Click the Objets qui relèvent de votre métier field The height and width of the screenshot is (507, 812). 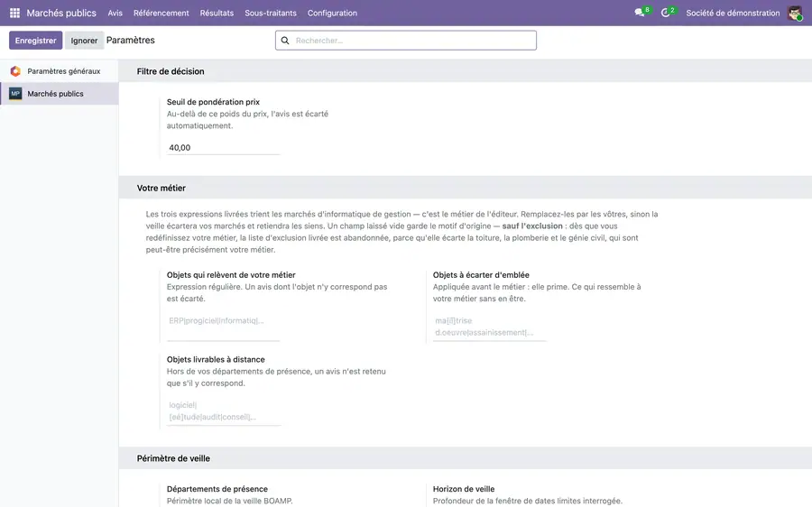[223, 327]
